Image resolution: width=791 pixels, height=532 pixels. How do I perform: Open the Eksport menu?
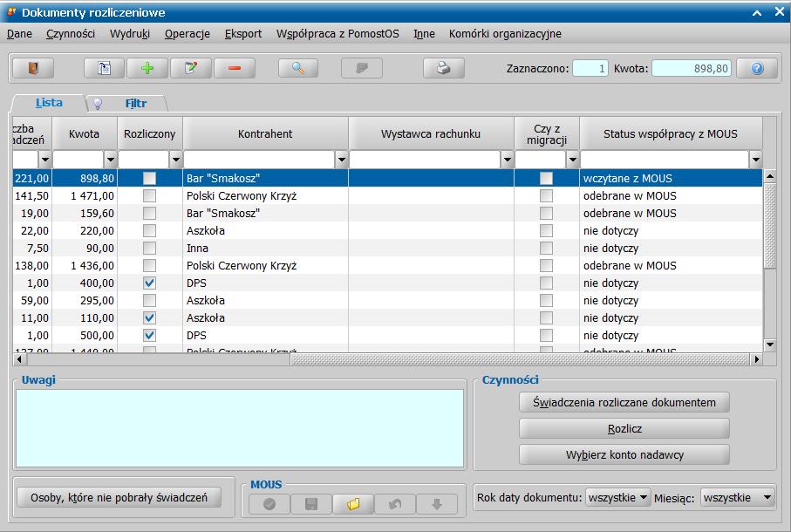(243, 34)
